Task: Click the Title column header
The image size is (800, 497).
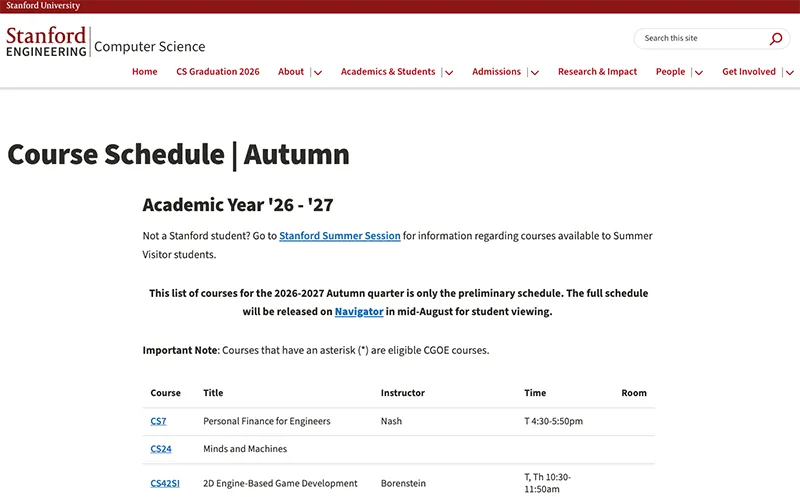Action: 213,393
